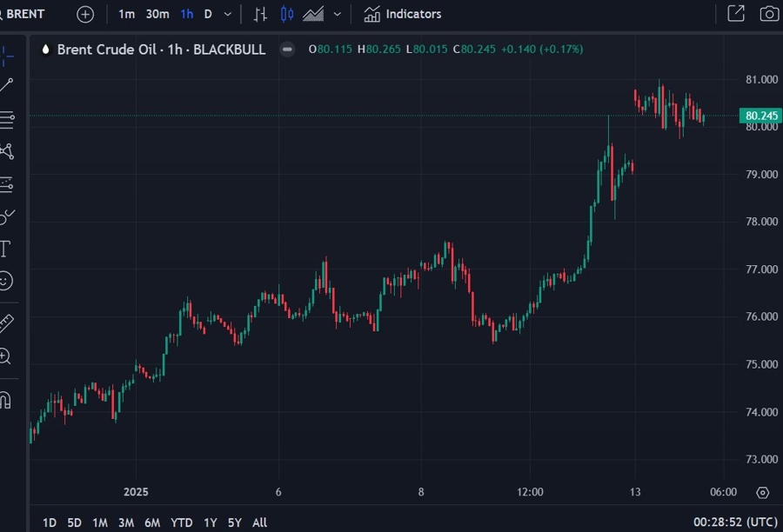Set range to 5D
This screenshot has width=783, height=532.
point(75,522)
